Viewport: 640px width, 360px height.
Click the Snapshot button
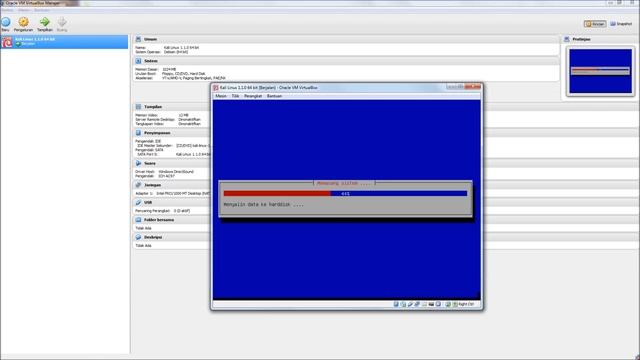click(x=621, y=24)
